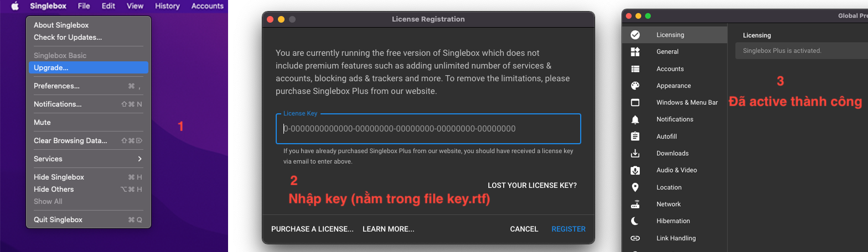Open Windows & Menu Bar settings

coord(686,102)
